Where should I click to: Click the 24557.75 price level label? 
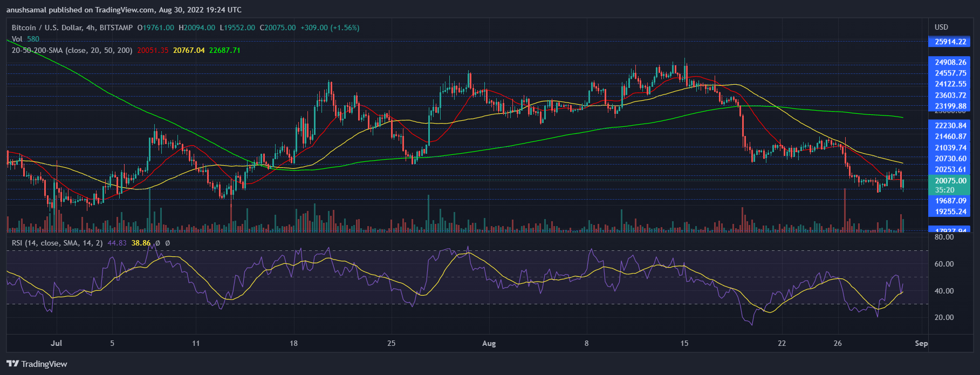coord(950,73)
